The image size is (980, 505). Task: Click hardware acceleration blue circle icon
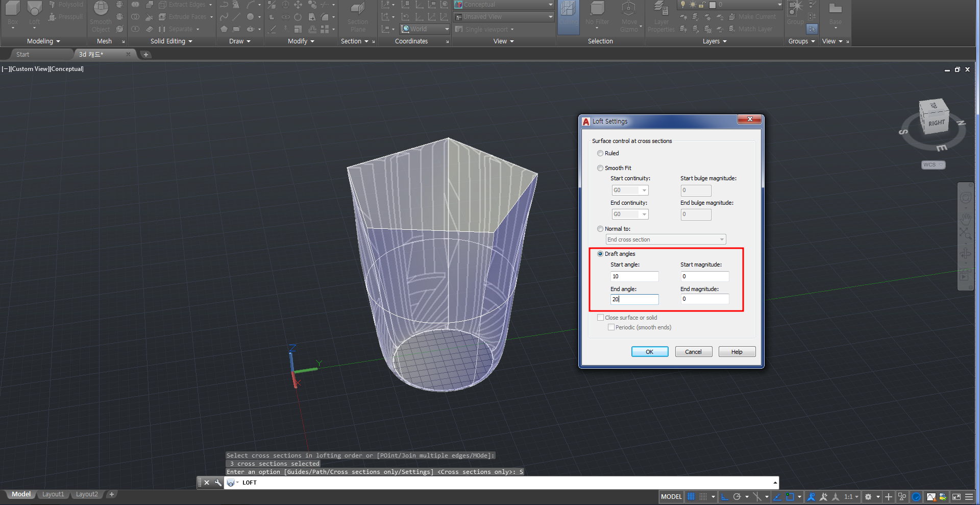tap(916, 497)
